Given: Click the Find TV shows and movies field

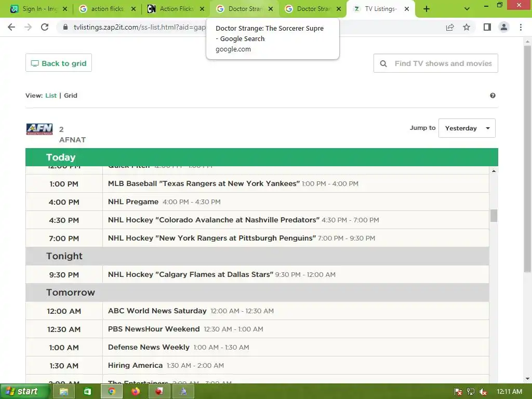Looking at the screenshot, I should click(436, 63).
